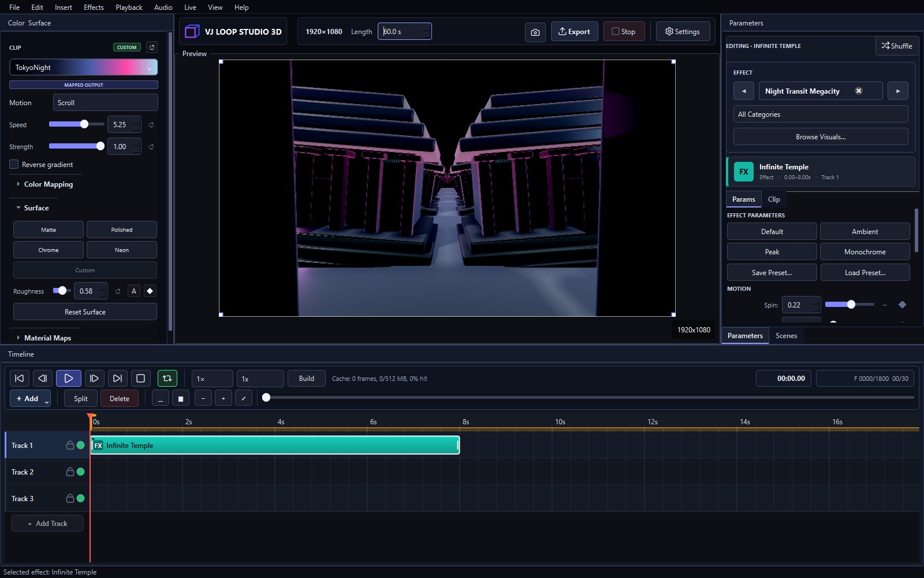Add keyframe for Spin parameter

[902, 305]
